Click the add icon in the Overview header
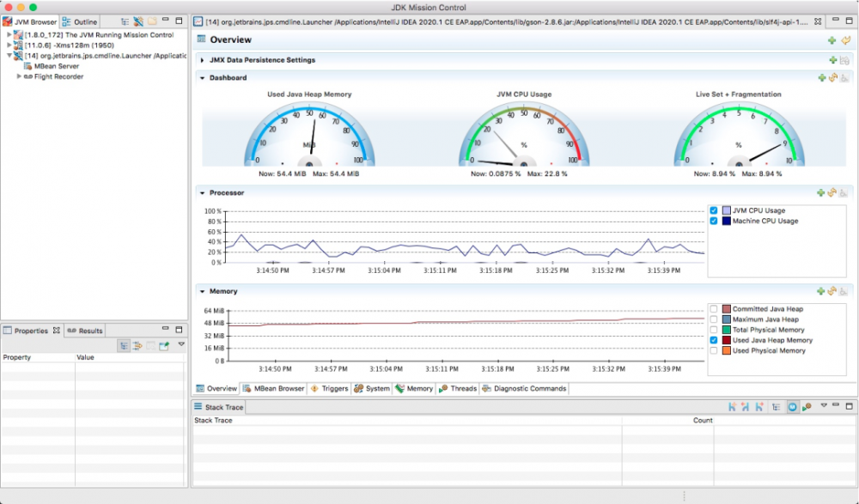859x504 pixels. tap(832, 40)
